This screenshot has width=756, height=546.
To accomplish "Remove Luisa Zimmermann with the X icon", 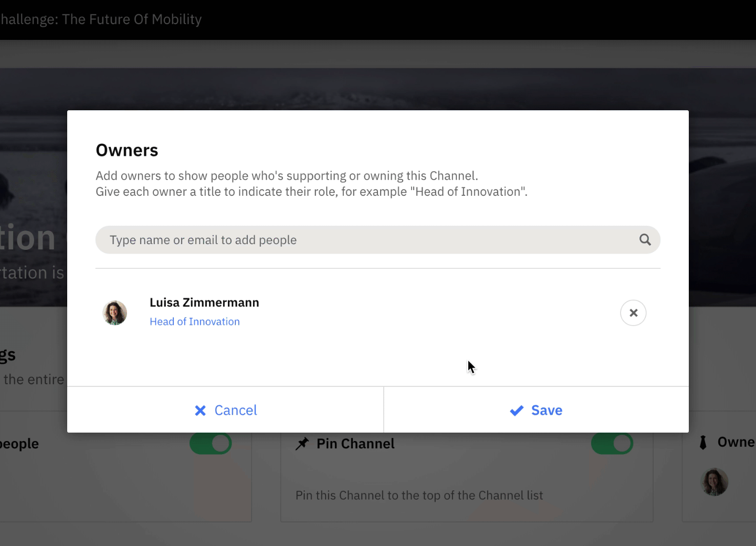I will (633, 313).
